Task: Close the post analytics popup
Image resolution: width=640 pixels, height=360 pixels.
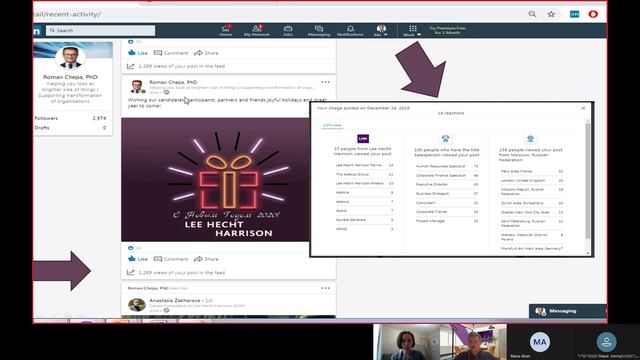Action: (583, 108)
